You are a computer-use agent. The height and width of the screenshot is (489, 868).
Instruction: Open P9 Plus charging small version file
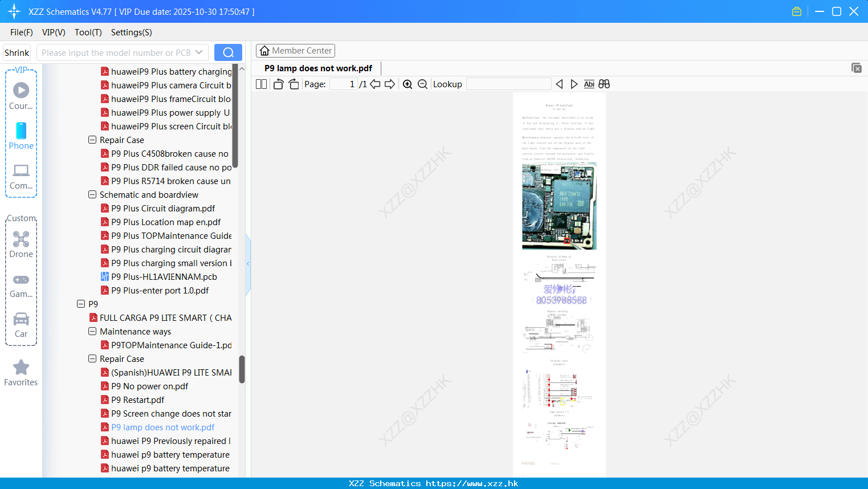pos(172,263)
